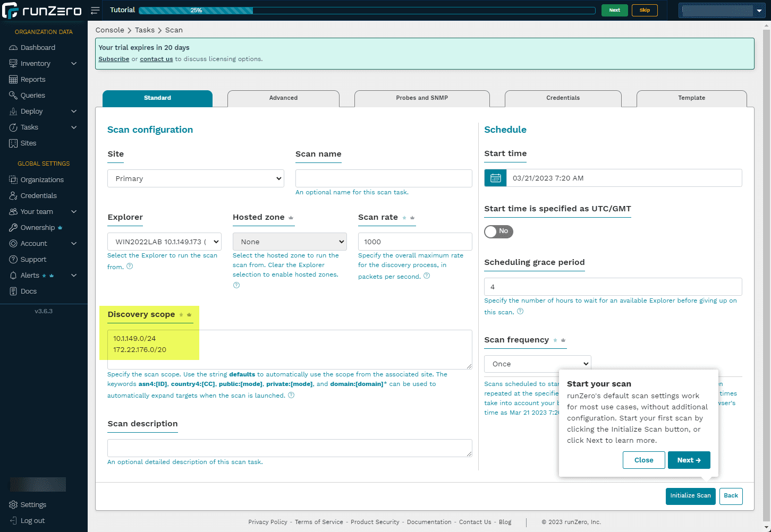Open Queries via its magnifier icon
This screenshot has width=771, height=532.
click(x=13, y=96)
